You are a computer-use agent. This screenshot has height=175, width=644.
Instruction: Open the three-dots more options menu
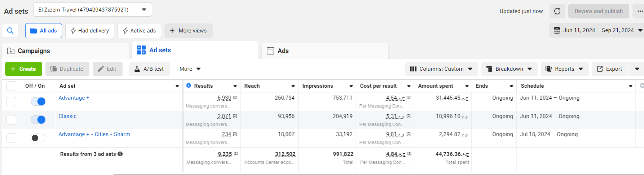pyautogui.click(x=640, y=11)
